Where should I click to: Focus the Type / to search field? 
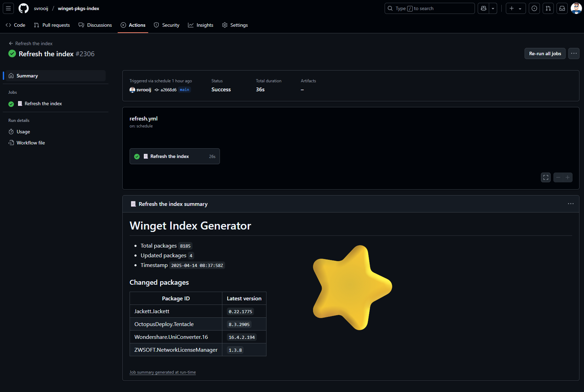(x=429, y=8)
